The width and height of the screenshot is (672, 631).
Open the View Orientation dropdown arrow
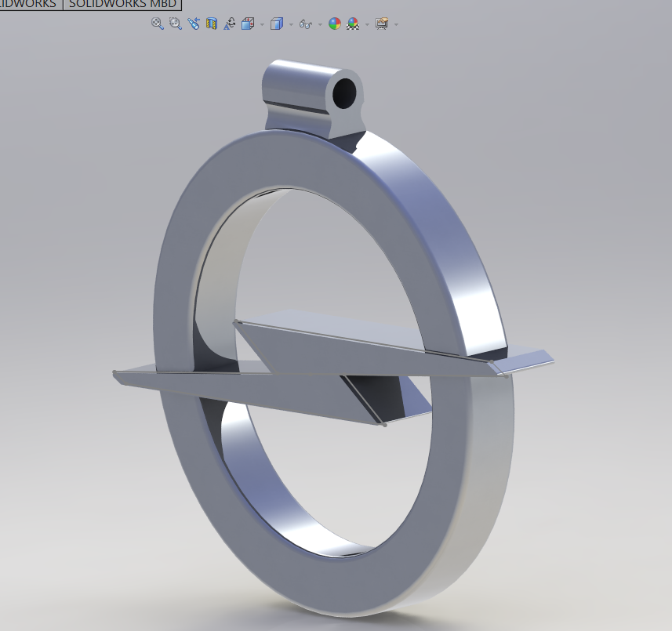point(262,24)
